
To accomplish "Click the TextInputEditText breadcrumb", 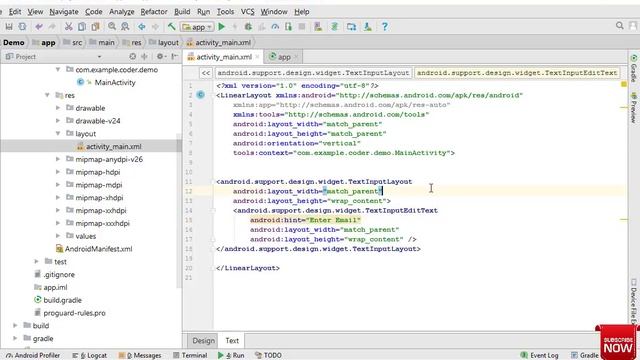I will 517,73.
